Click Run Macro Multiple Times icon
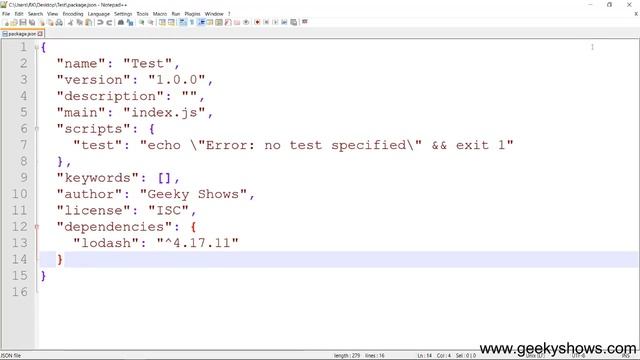 pyautogui.click(x=284, y=22)
